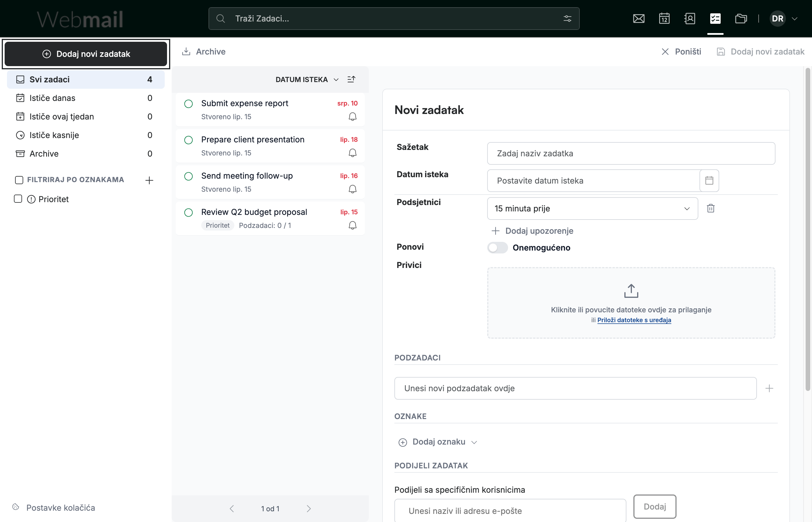This screenshot has height=522, width=812.
Task: Open the Contacts icon in header
Action: [x=690, y=19]
